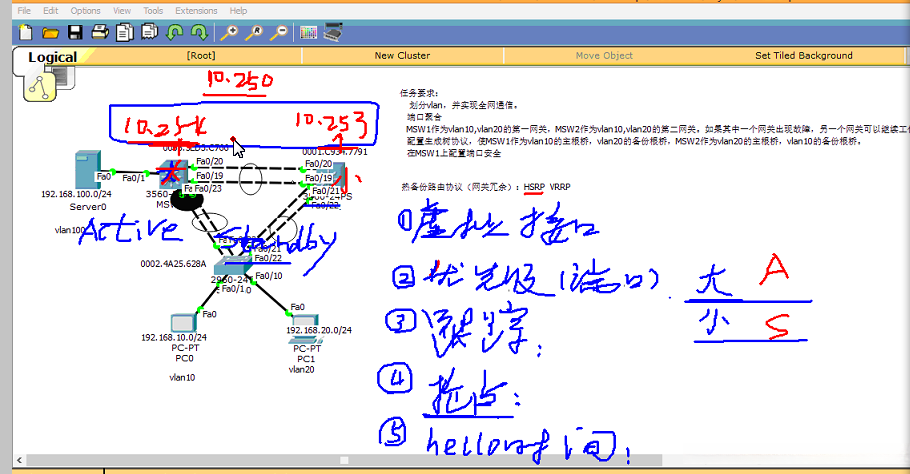Screen dimensions: 910x474
Task: Select the PC1 computer icon
Action: coord(305,329)
